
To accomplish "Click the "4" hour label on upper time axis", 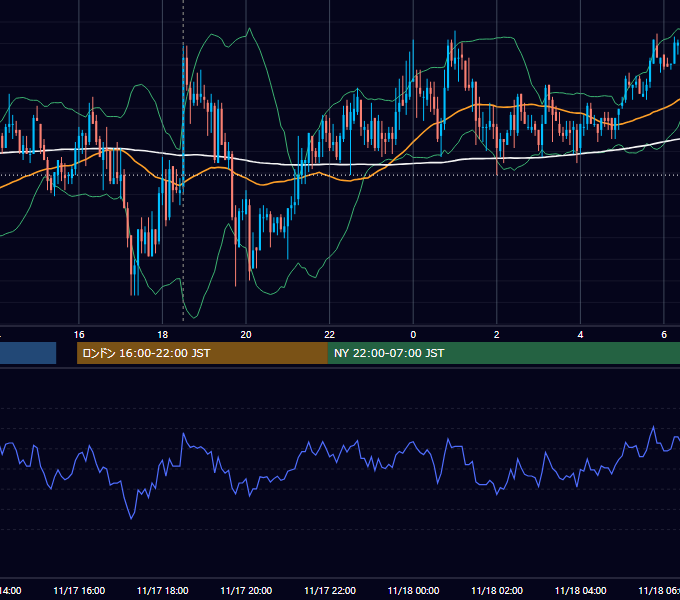I will (580, 334).
